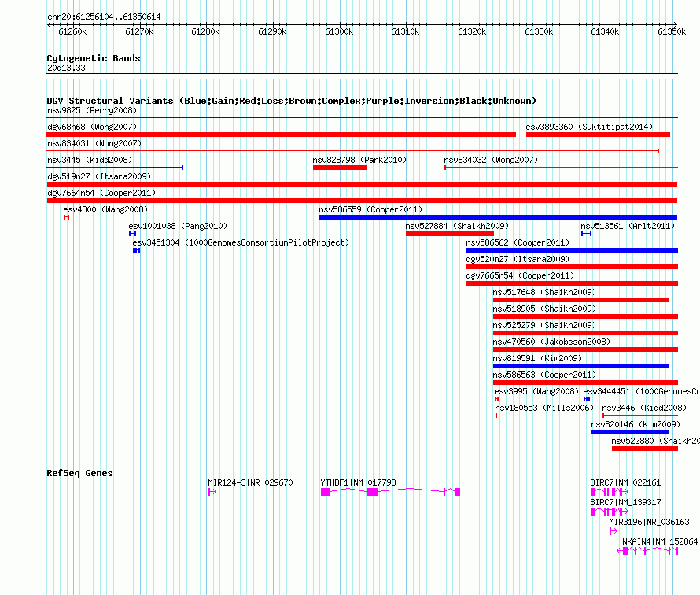Click BIRC7|NM_139317 gene model
This screenshot has height=595, width=700.
tap(610, 512)
